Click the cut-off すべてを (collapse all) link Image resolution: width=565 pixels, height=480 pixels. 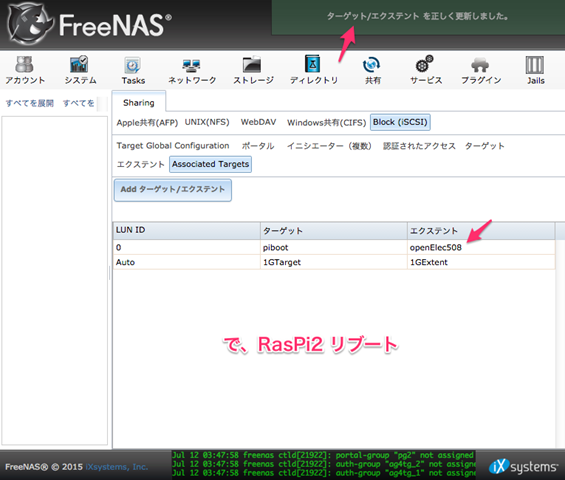[79, 103]
